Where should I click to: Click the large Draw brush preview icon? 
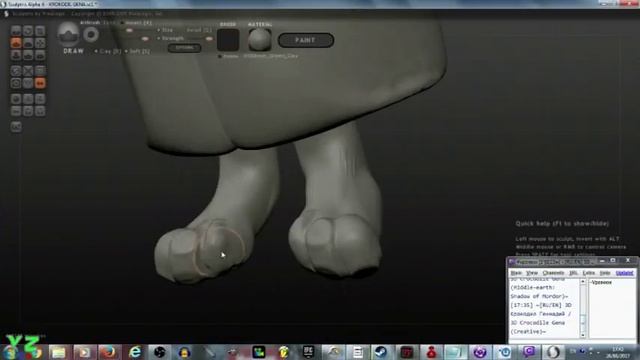[x=68, y=34]
